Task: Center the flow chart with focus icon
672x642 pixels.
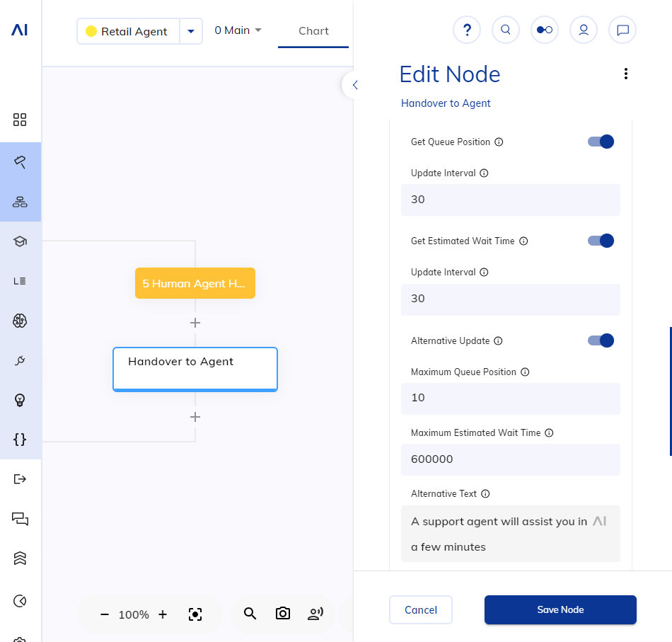Action: click(x=195, y=614)
